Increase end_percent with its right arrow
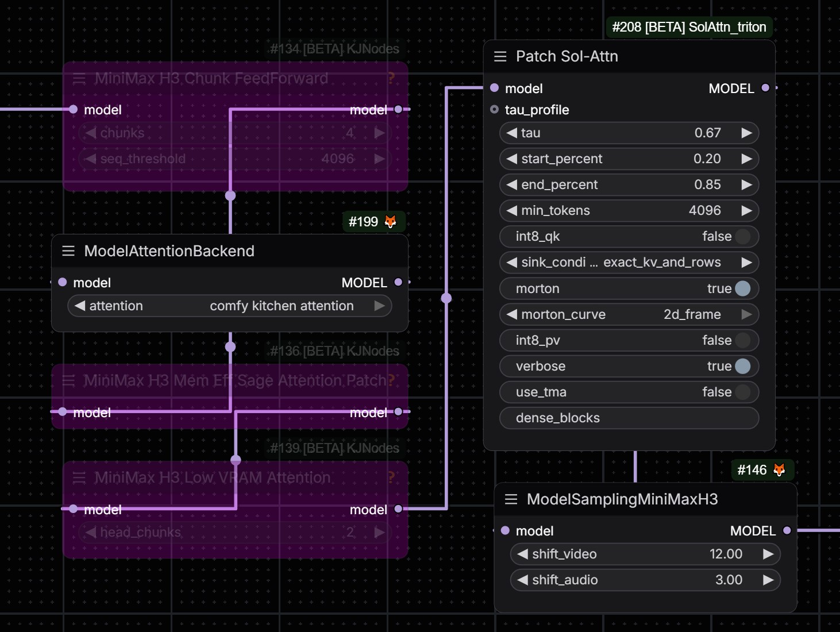The width and height of the screenshot is (840, 632). (747, 184)
